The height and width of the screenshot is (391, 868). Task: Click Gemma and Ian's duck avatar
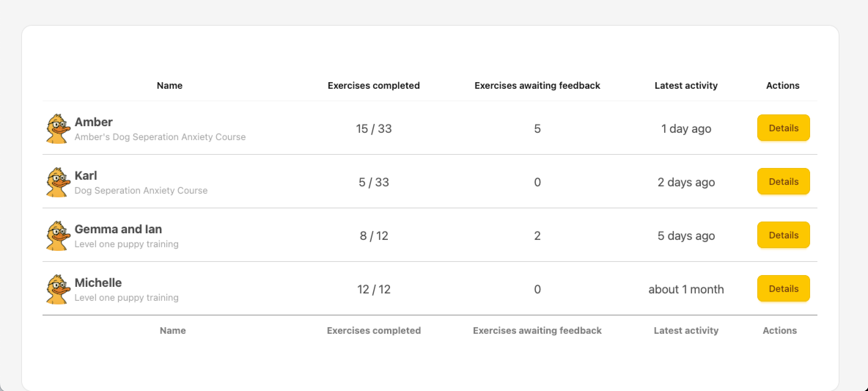tap(58, 235)
